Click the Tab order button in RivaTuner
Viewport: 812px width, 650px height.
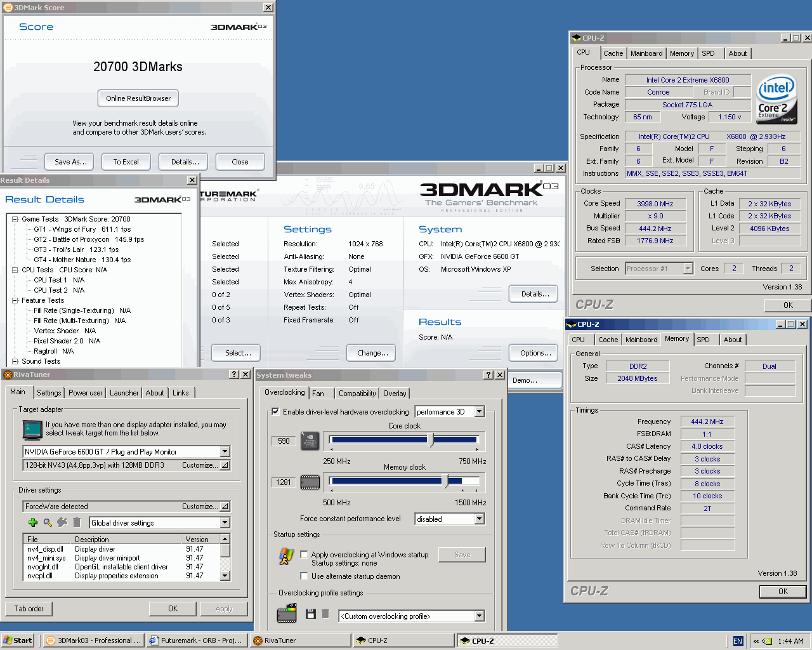pyautogui.click(x=29, y=609)
